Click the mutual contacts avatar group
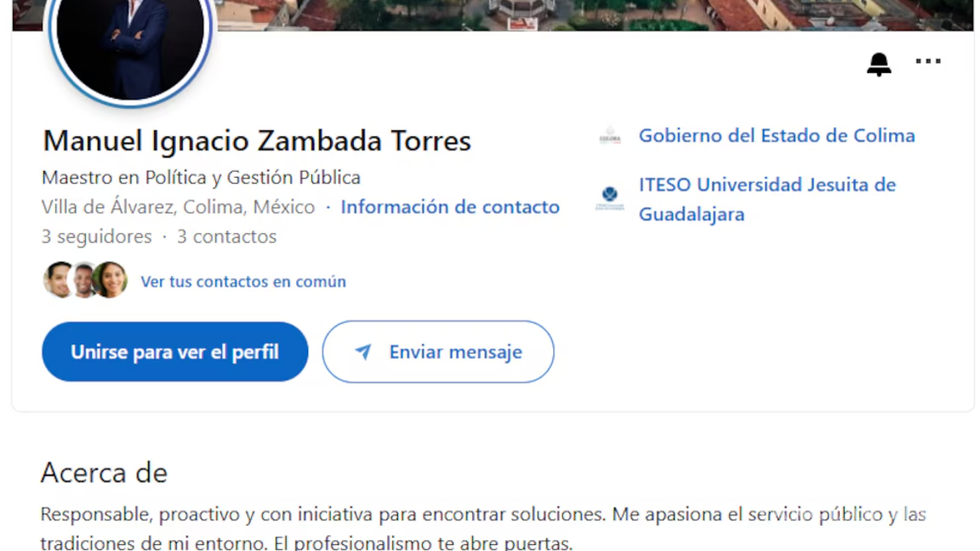Screen dimensions: 980x551 [84, 279]
